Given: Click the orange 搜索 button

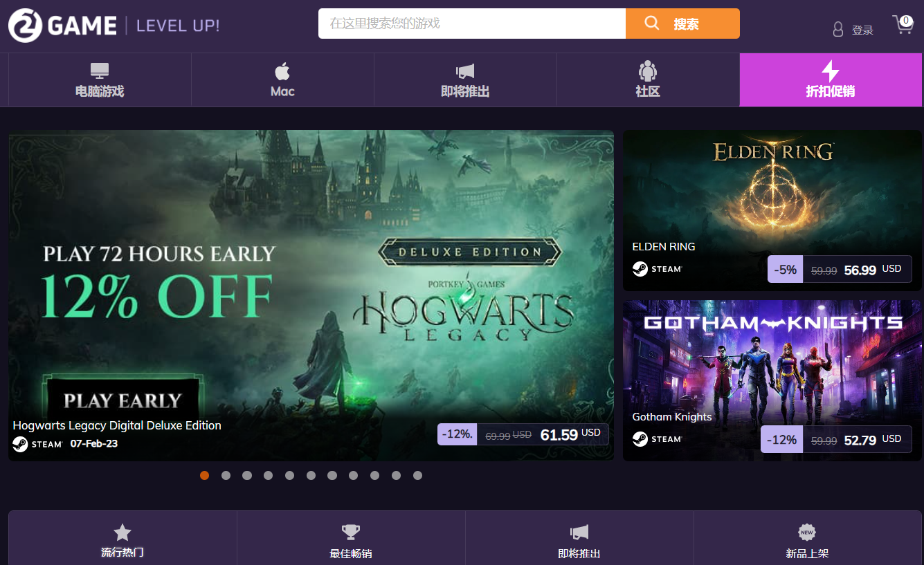Looking at the screenshot, I should pyautogui.click(x=682, y=24).
